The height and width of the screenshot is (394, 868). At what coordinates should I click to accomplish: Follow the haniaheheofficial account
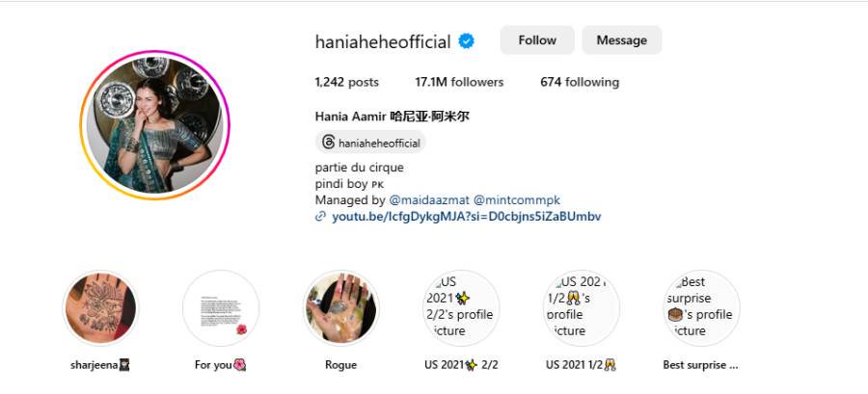(x=537, y=40)
